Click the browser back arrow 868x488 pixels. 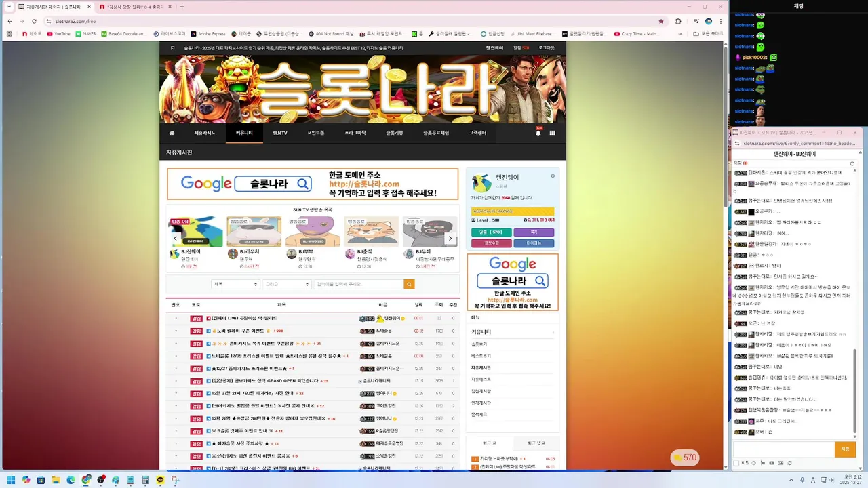point(9,21)
